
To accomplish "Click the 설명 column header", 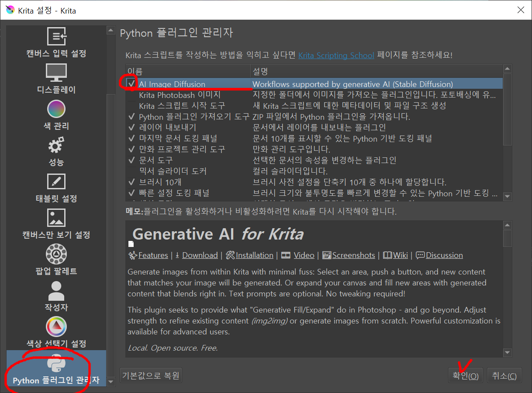I will coord(377,71).
